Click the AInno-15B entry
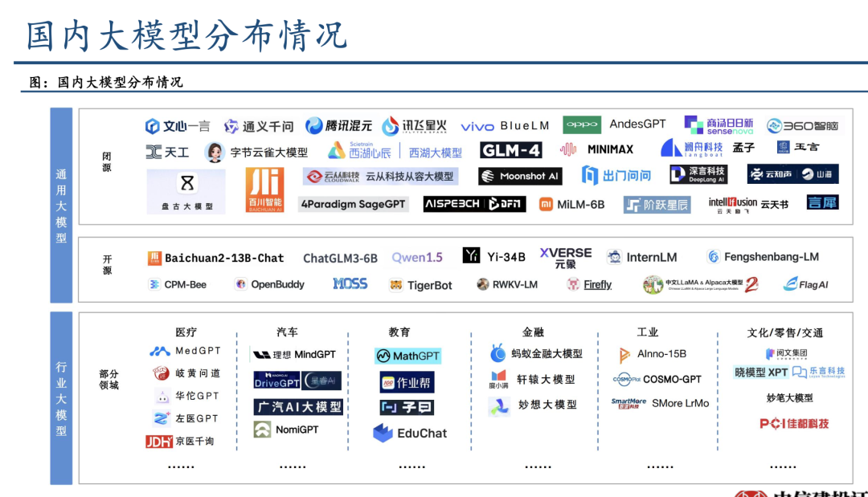This screenshot has width=868, height=497. pyautogui.click(x=652, y=354)
